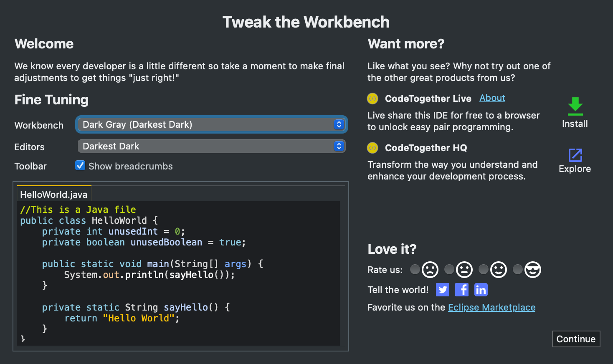Click the CodeTogether HQ logo icon

click(x=372, y=148)
